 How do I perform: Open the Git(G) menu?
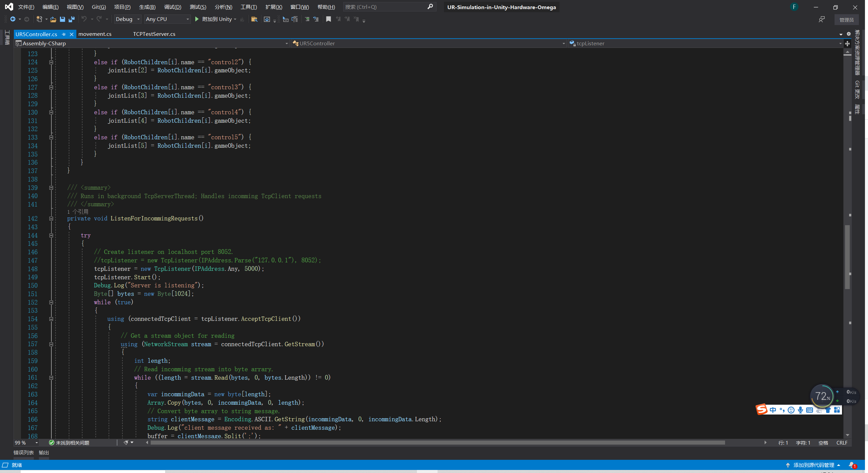tap(99, 7)
